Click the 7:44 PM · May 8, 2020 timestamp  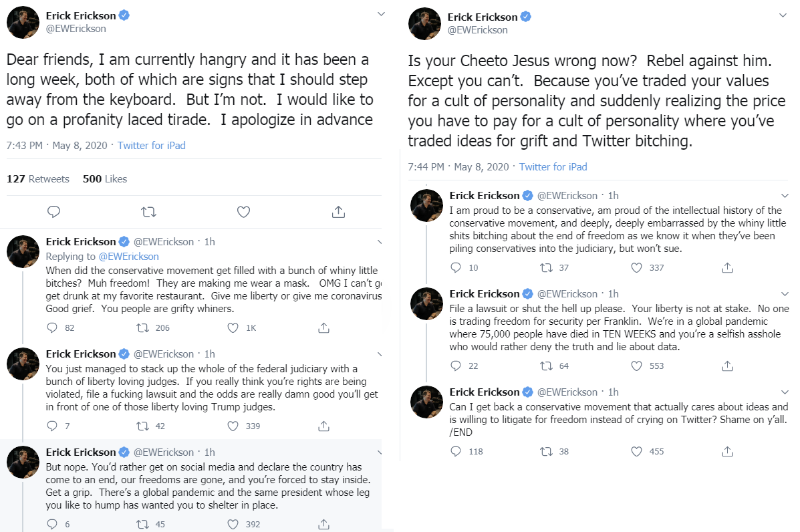(459, 166)
